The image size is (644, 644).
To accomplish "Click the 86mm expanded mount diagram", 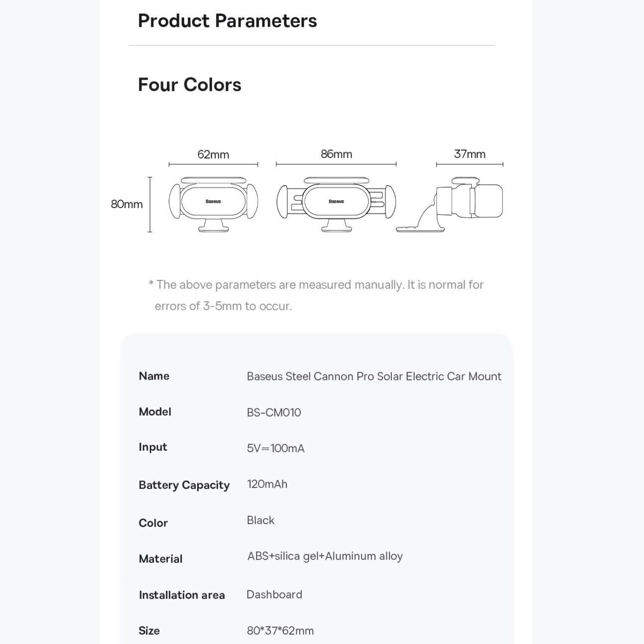I will tap(336, 205).
